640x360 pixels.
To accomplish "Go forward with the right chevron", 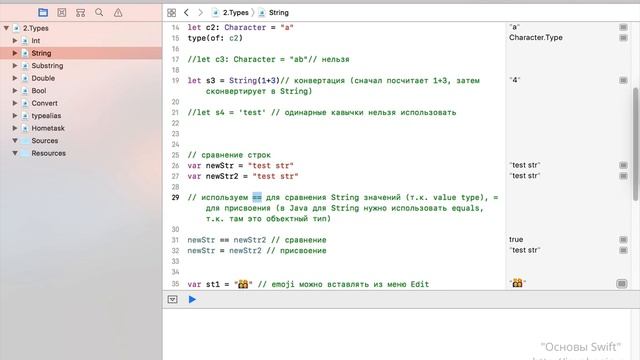I will click(200, 13).
